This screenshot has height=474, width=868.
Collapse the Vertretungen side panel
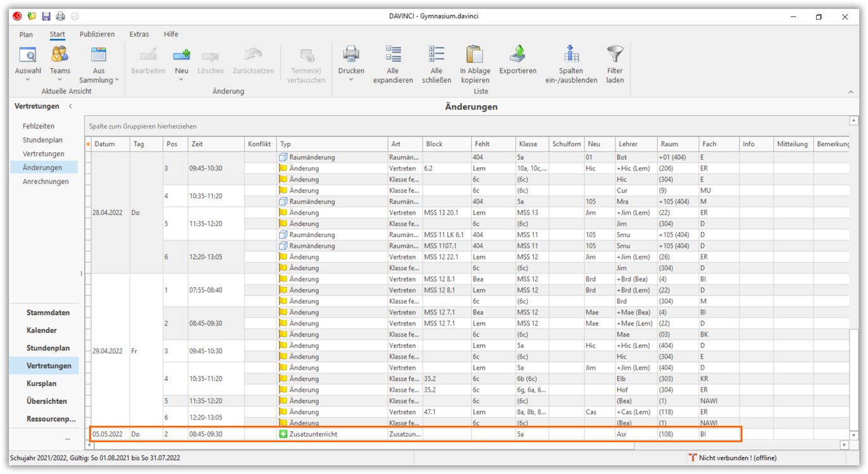[x=70, y=106]
